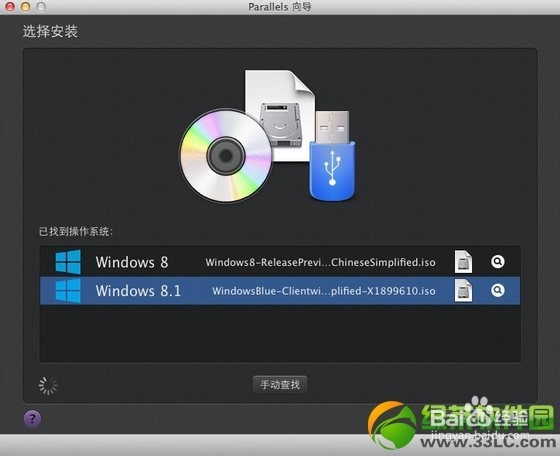
Task: Click WindowsBlue-Clientwi...plified-X1899610.iso filename
Action: coord(324,291)
